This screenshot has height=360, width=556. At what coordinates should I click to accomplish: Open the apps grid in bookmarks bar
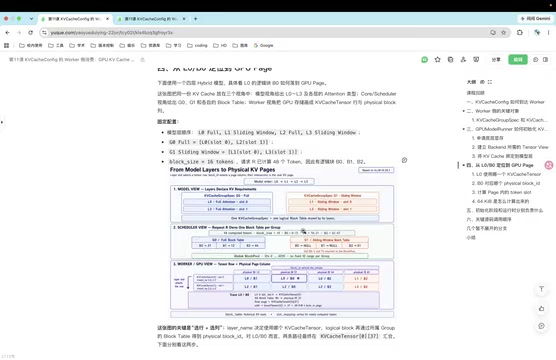6,45
